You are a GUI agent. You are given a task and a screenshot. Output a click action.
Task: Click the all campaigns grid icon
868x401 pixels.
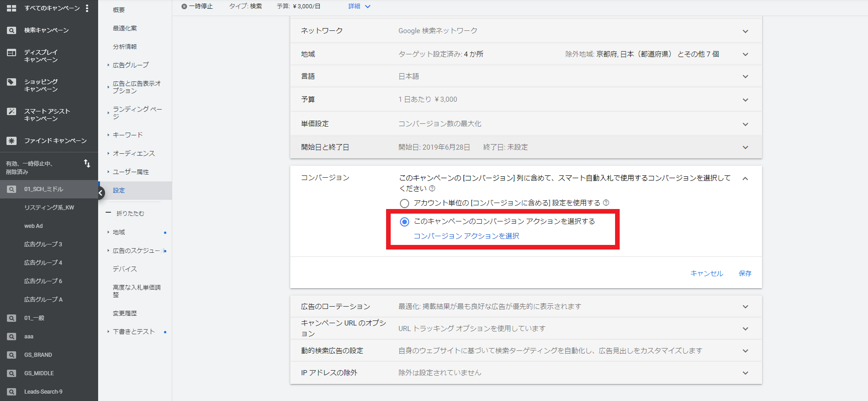point(12,8)
